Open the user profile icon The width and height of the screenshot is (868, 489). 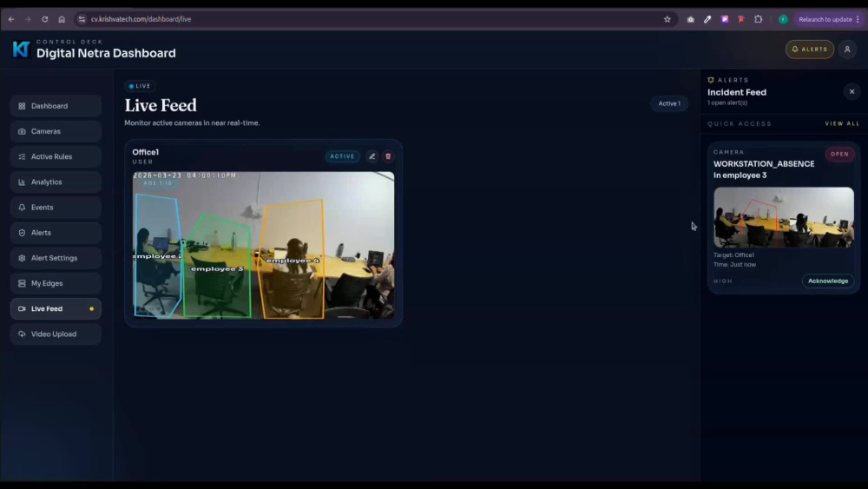[x=847, y=50]
